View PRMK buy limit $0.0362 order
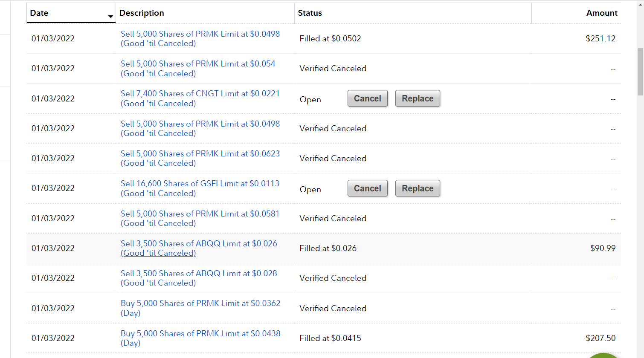 coord(200,303)
